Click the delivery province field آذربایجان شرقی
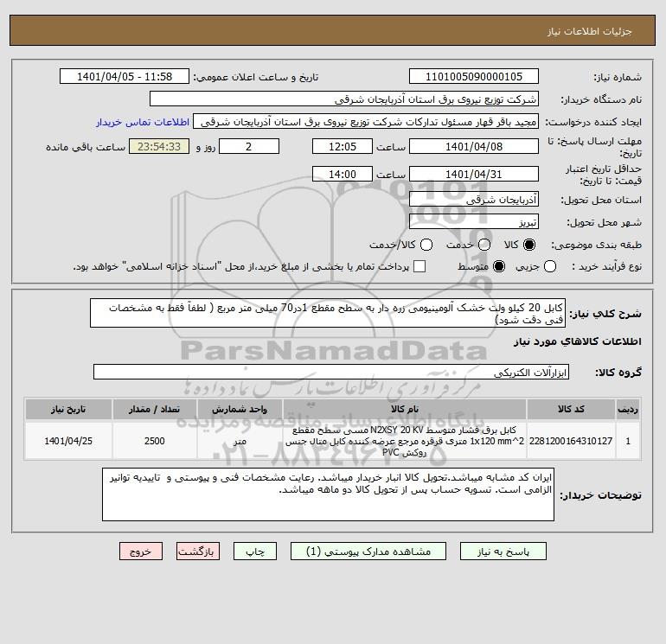This screenshot has width=666, height=644. [x=474, y=199]
